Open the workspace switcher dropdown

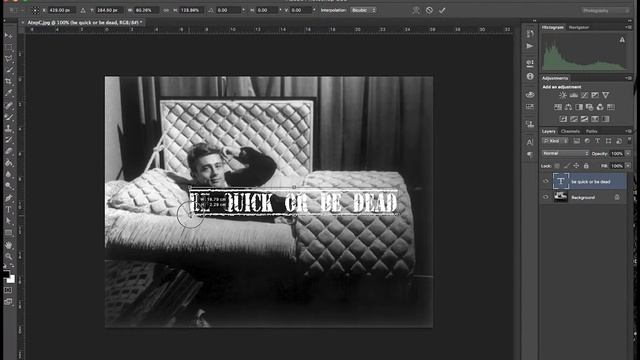click(x=606, y=11)
